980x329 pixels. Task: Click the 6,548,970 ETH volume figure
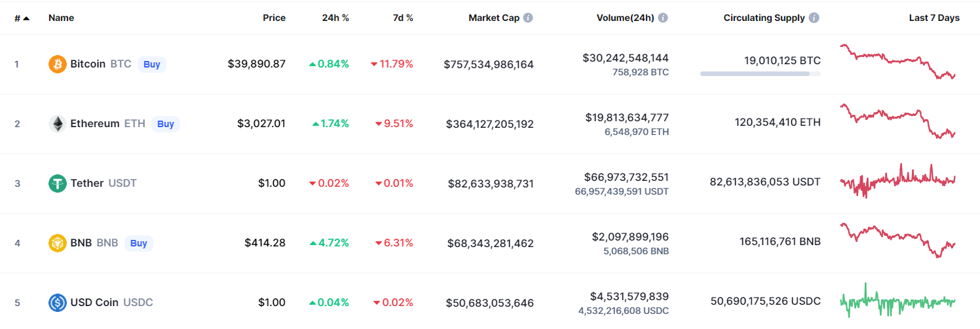[x=637, y=132]
